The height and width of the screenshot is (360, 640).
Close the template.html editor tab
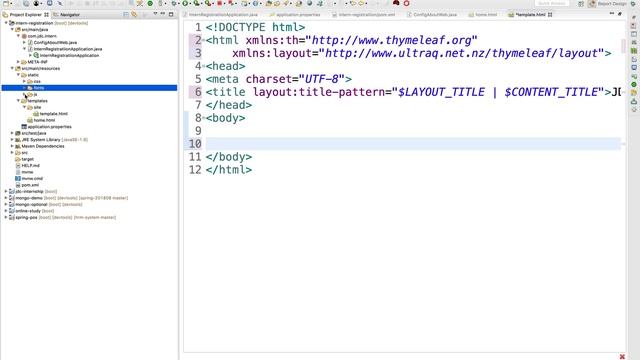pos(550,15)
